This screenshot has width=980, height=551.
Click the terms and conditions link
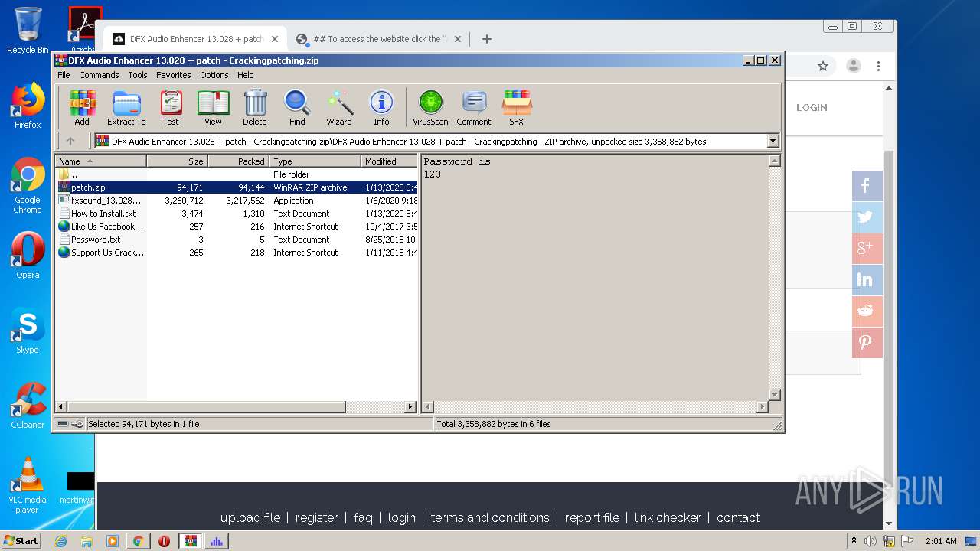[x=490, y=518]
